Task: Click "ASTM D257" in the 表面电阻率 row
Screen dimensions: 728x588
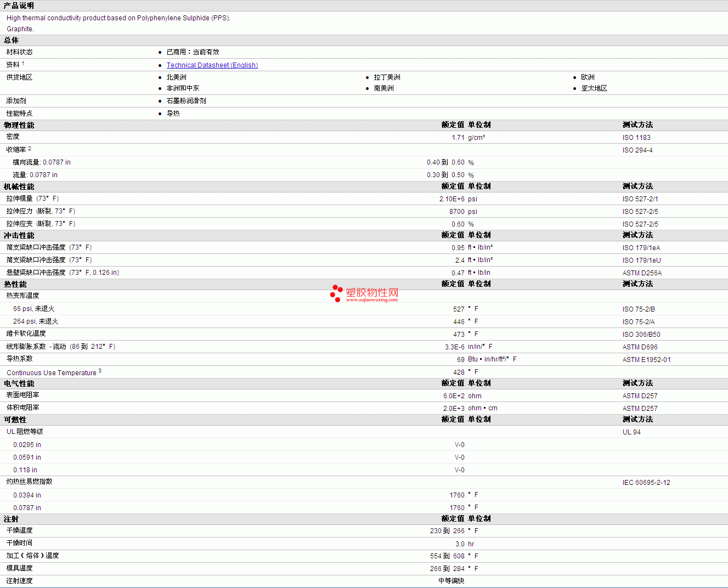Action: pyautogui.click(x=640, y=396)
